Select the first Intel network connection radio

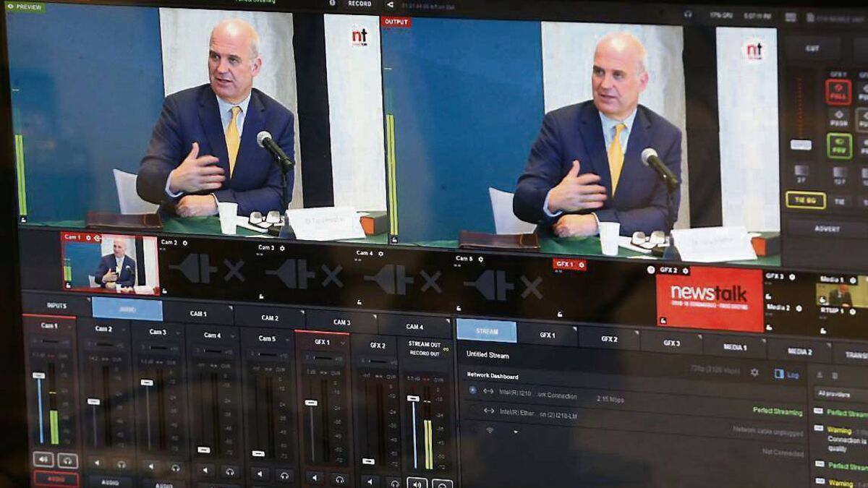(x=472, y=390)
